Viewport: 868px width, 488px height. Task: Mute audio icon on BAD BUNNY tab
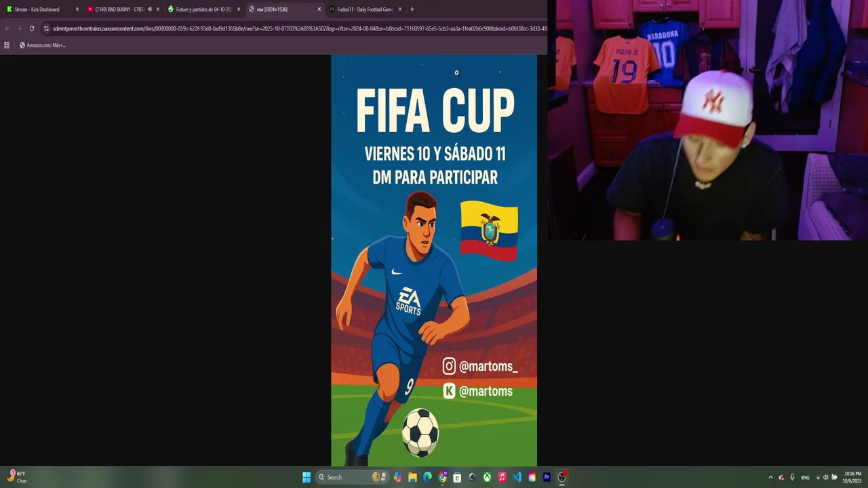click(149, 9)
